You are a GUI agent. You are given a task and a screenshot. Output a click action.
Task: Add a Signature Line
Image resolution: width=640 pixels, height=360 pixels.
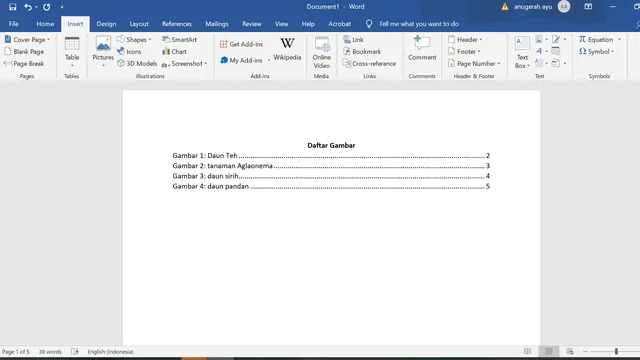[558, 40]
